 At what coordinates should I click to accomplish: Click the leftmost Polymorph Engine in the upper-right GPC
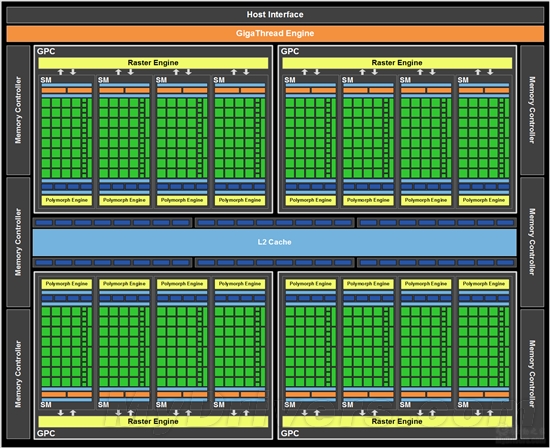pos(311,200)
